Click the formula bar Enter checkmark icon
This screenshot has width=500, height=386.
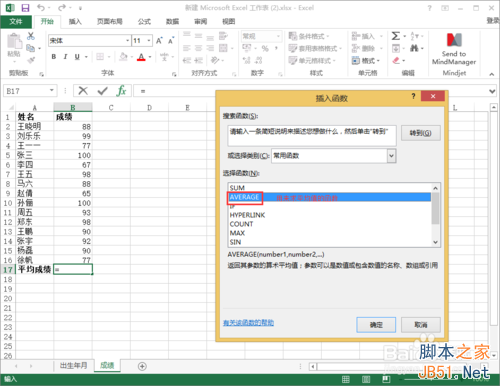pos(103,90)
